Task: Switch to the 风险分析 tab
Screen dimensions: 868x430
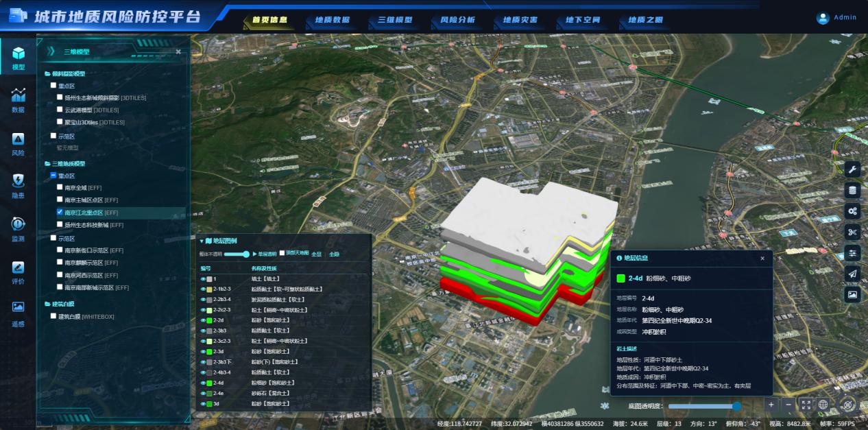Action: (x=457, y=20)
